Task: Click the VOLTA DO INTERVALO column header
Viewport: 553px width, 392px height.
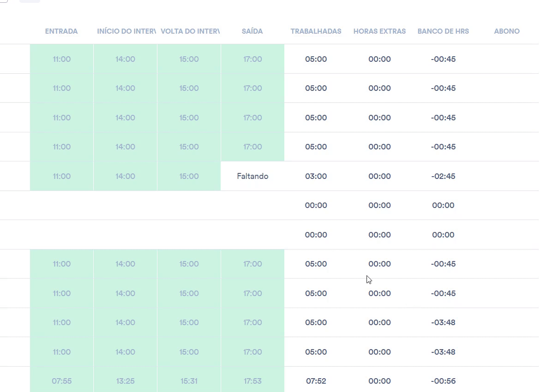Action: [x=189, y=31]
